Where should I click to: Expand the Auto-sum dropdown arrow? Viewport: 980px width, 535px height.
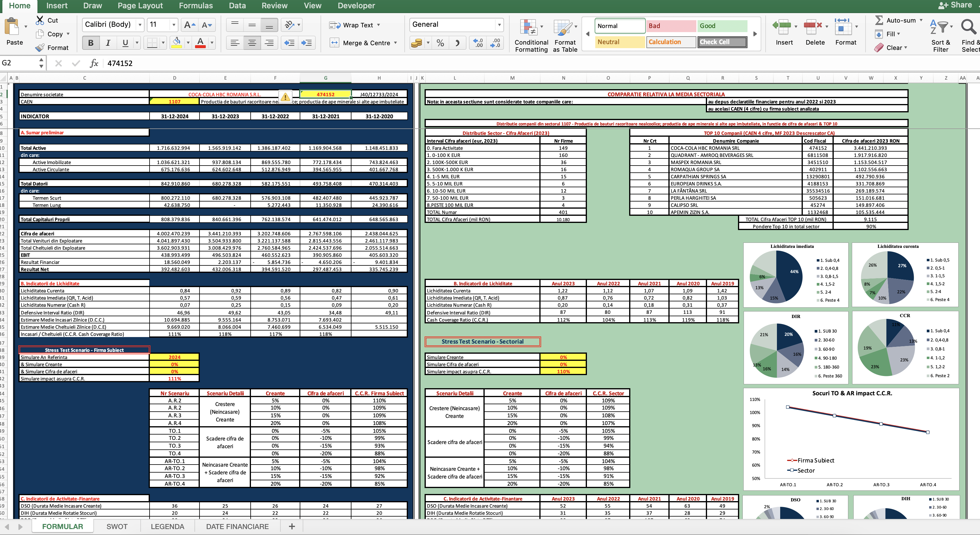921,20
